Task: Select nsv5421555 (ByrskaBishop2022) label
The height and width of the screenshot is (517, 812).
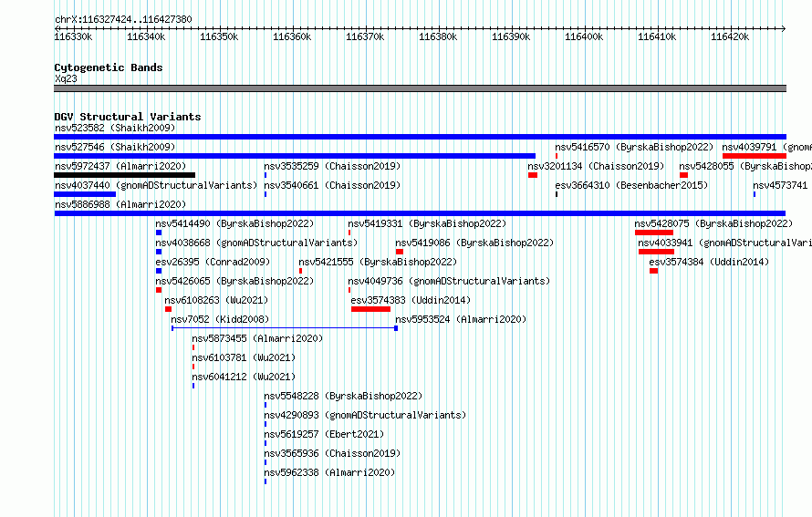Action: [378, 262]
